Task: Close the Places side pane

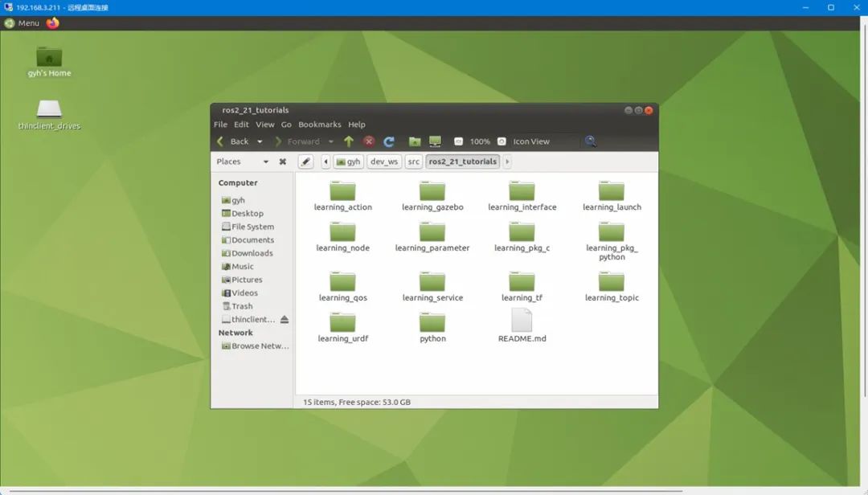Action: coord(283,162)
